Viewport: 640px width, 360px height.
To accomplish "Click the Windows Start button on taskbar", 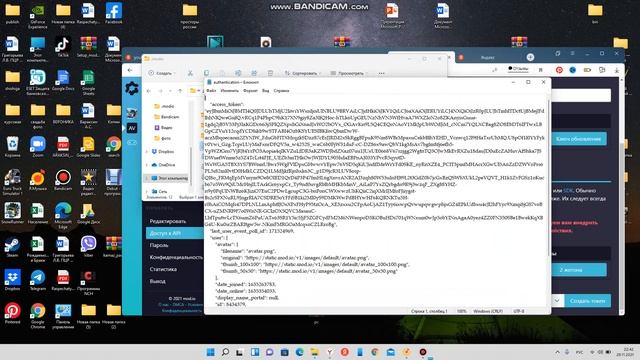I will 211,352.
